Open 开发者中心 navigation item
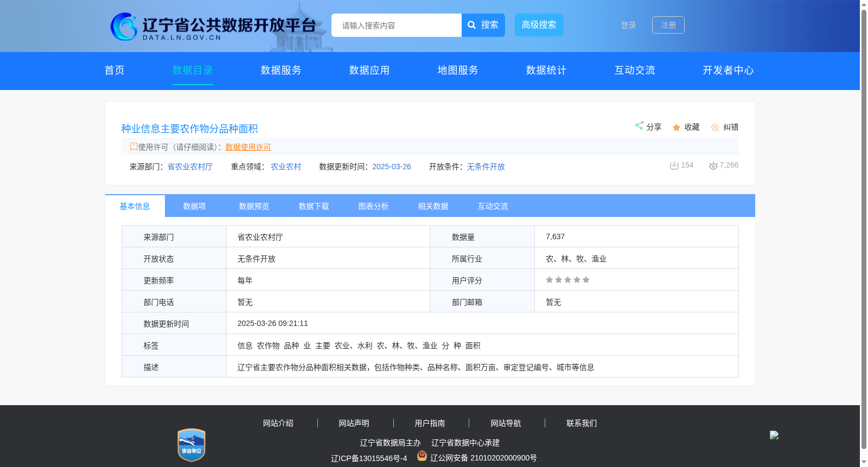 point(728,71)
